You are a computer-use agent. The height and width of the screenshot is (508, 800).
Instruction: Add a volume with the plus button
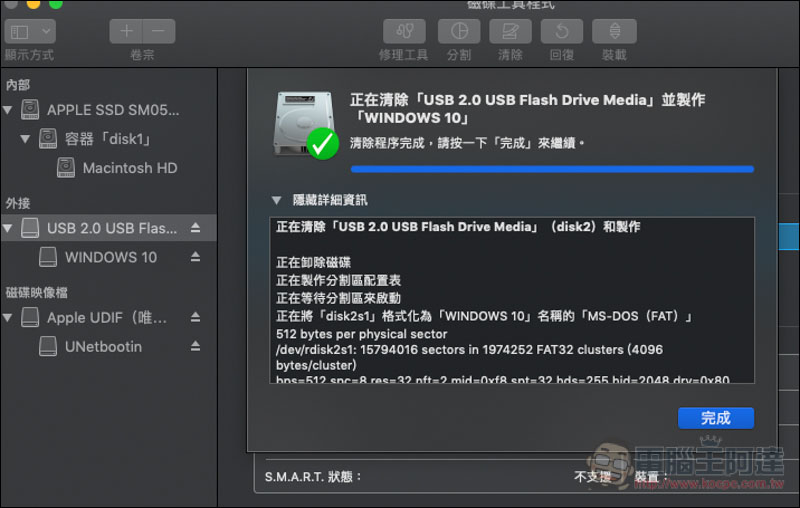pos(126,32)
